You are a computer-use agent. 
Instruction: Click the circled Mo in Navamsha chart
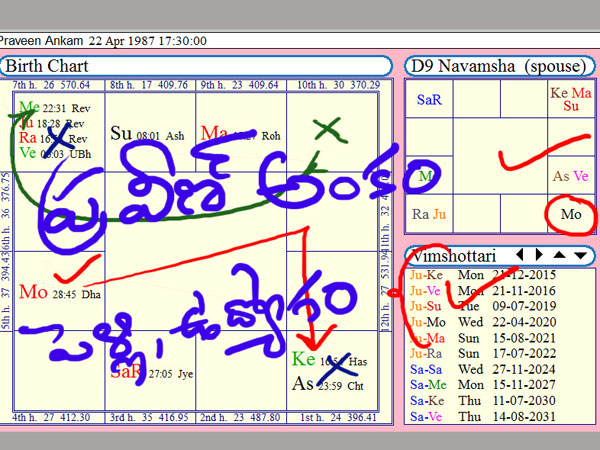(x=570, y=214)
